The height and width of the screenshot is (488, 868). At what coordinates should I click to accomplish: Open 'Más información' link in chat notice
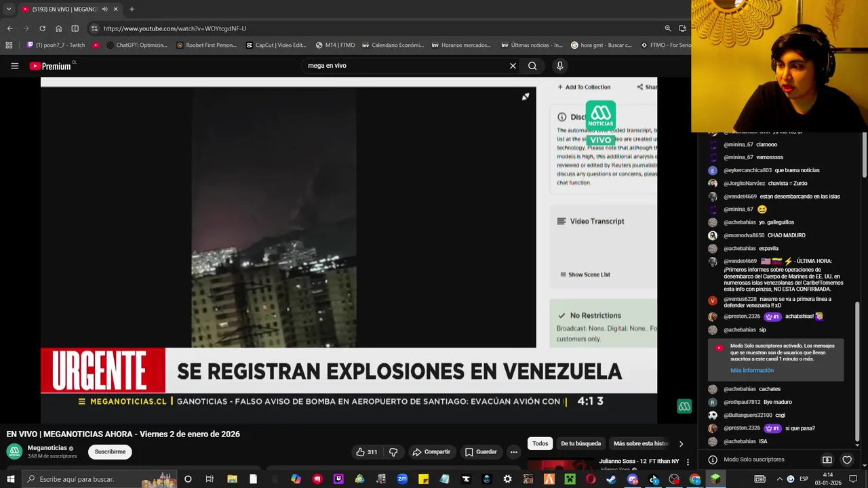751,371
